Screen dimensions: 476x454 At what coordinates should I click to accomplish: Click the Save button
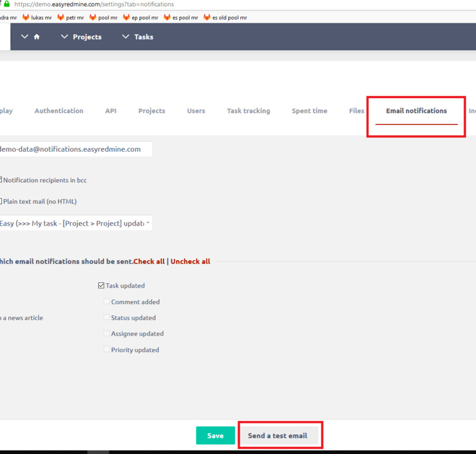[x=215, y=435]
